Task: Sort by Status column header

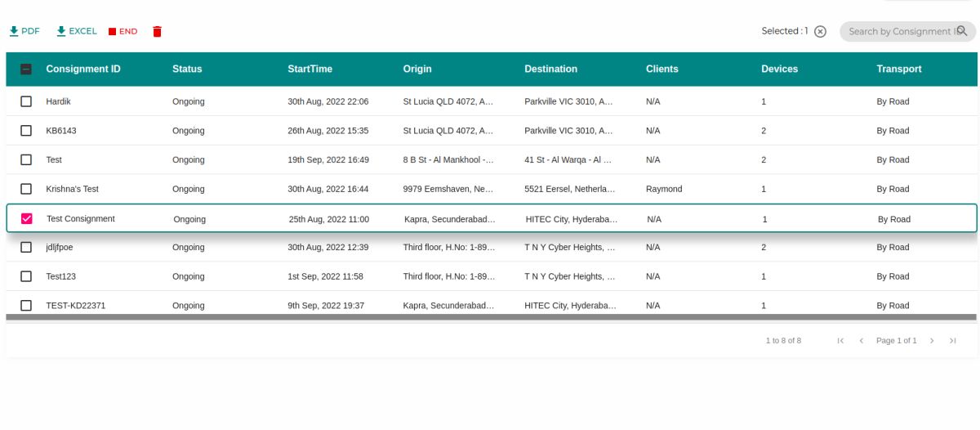Action: coord(187,69)
